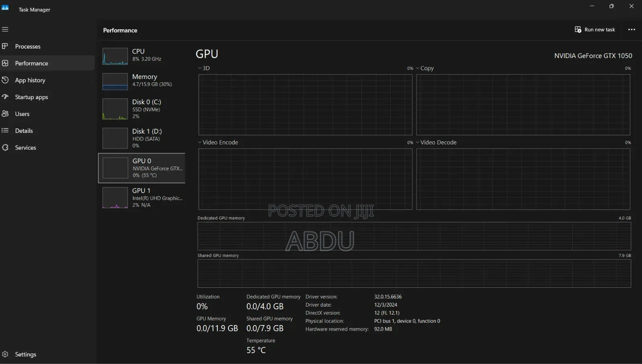Image resolution: width=642 pixels, height=364 pixels.
Task: Click the 0.0/11.9 GB GPU Memory value
Action: [x=217, y=328]
